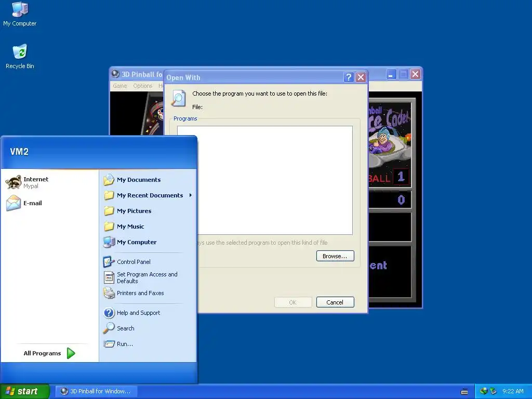Click the Start button on taskbar
The width and height of the screenshot is (532, 399).
[x=25, y=391]
